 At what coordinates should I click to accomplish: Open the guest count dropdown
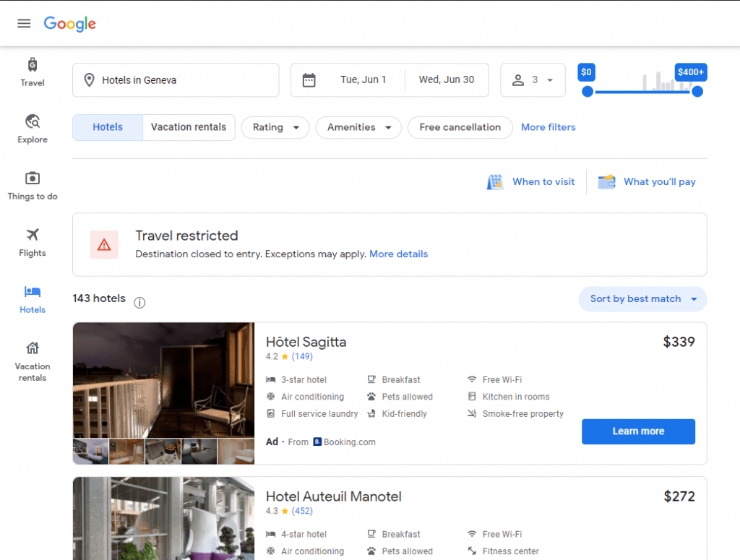[x=533, y=80]
